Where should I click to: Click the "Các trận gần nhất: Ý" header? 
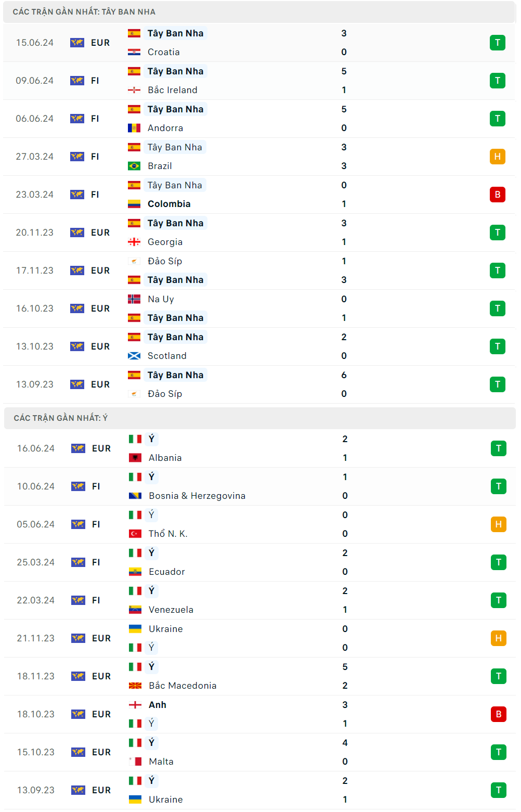[x=61, y=418]
